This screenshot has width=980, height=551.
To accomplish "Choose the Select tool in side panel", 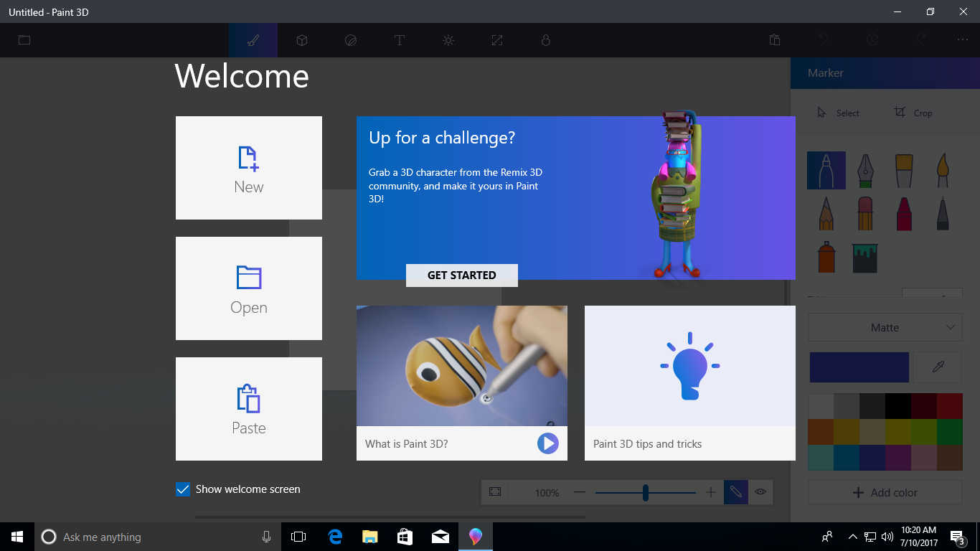I will [x=839, y=113].
